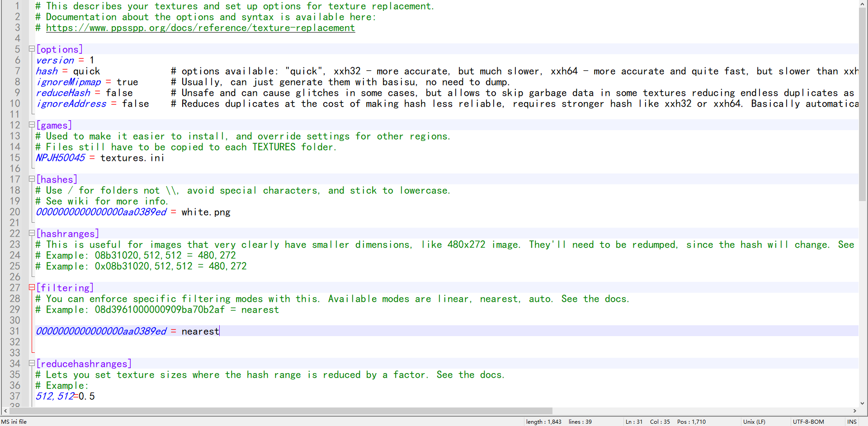Screen dimensions: 868x426
Task: Click line number 15 in the margin
Action: pyautogui.click(x=15, y=158)
